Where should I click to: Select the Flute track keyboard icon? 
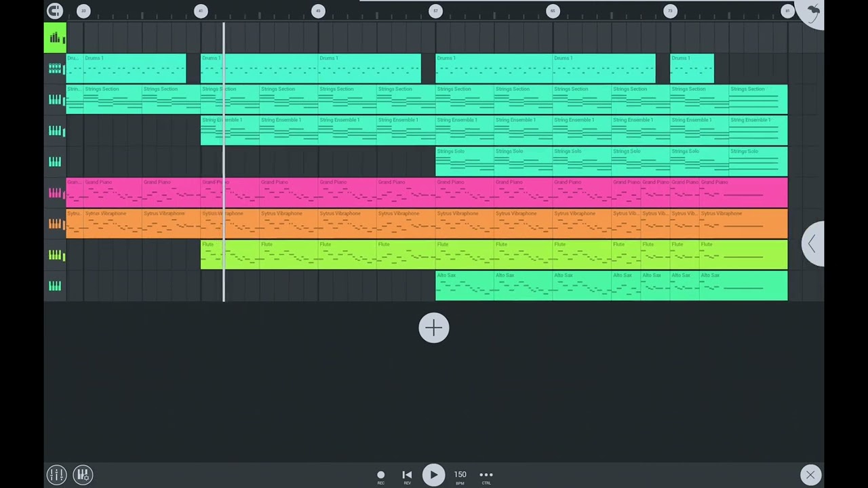55,256
